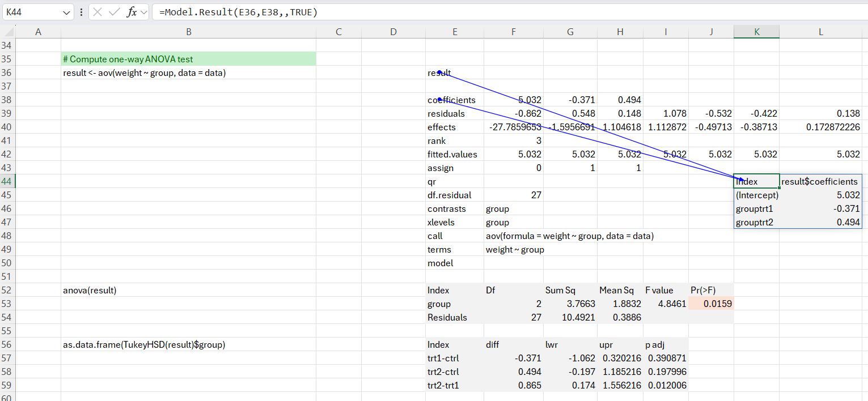Select the trt2-trt1 row label
Viewport: 868px width, 401px height.
(x=455, y=386)
